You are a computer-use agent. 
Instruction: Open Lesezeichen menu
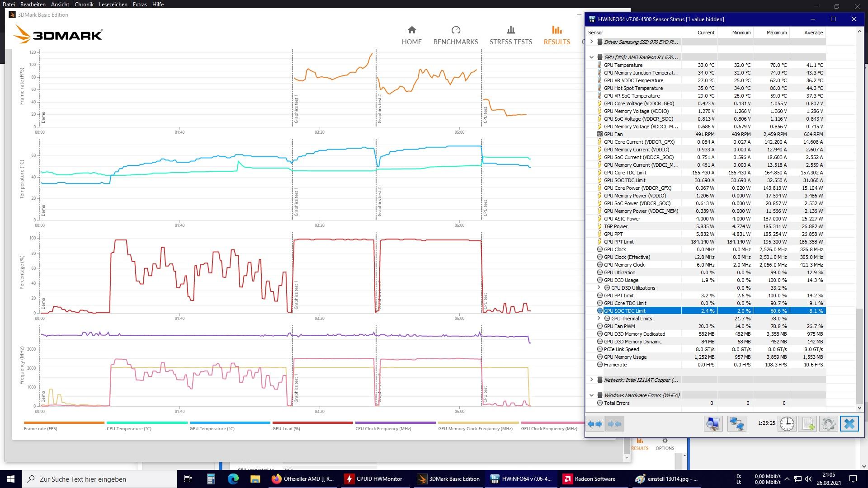click(113, 4)
